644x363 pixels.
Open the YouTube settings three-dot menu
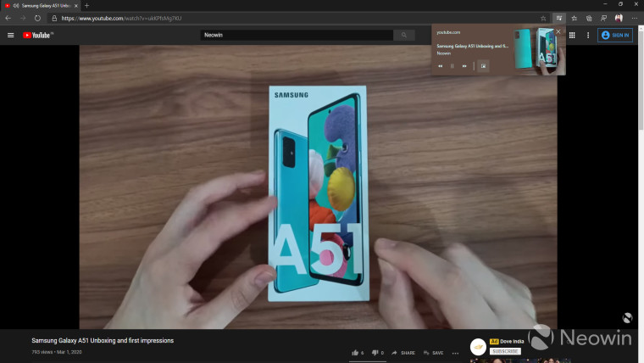tap(588, 35)
